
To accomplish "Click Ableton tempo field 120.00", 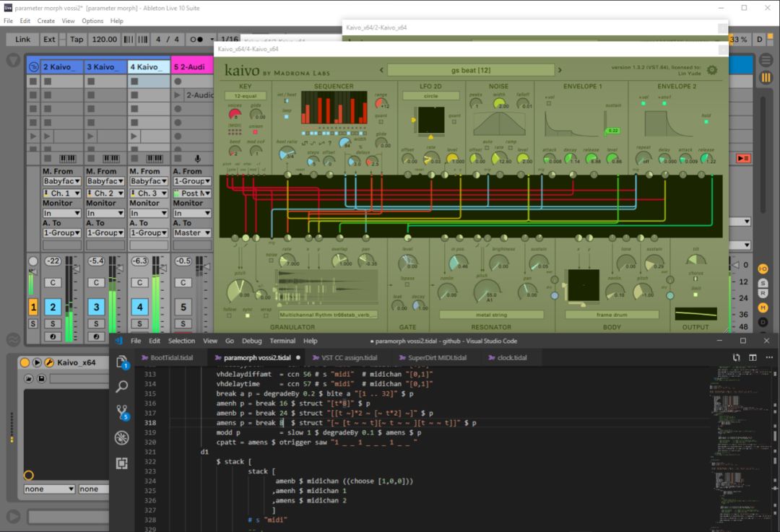I will (x=105, y=39).
